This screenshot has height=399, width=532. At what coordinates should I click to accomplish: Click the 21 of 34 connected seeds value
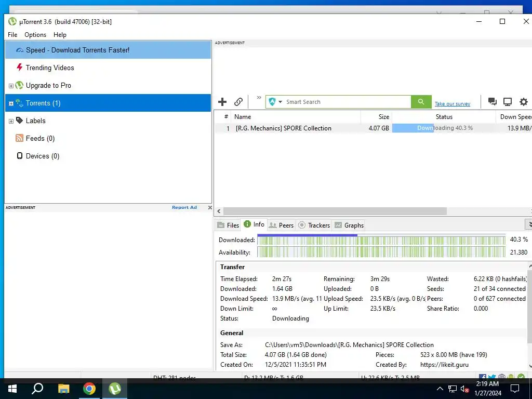(499, 289)
